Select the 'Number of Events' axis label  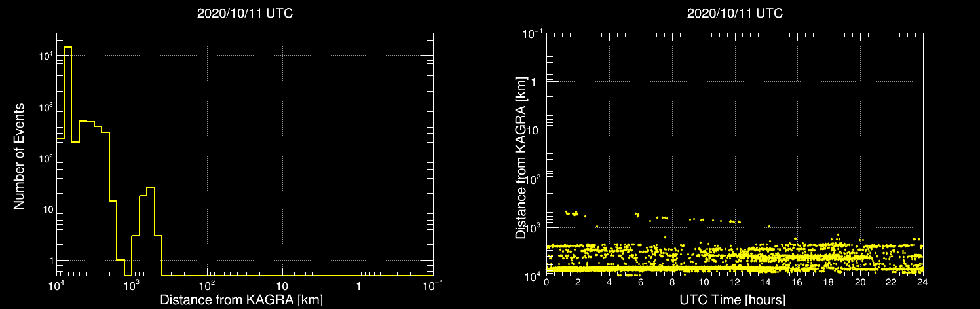20,156
